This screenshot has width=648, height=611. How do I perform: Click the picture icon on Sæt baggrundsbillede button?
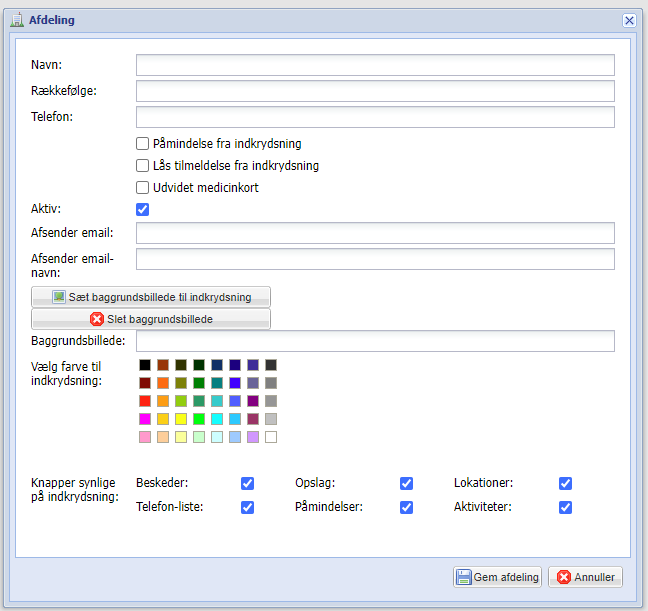[x=59, y=297]
